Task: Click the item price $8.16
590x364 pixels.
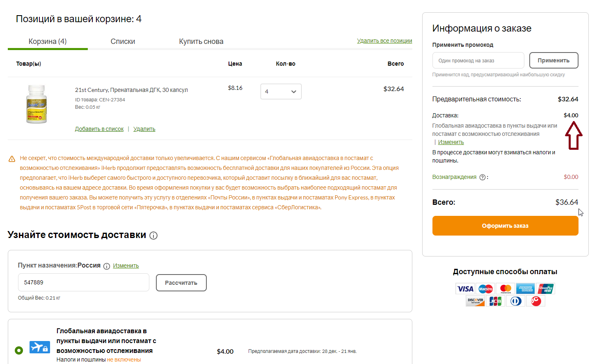Action: click(x=235, y=88)
